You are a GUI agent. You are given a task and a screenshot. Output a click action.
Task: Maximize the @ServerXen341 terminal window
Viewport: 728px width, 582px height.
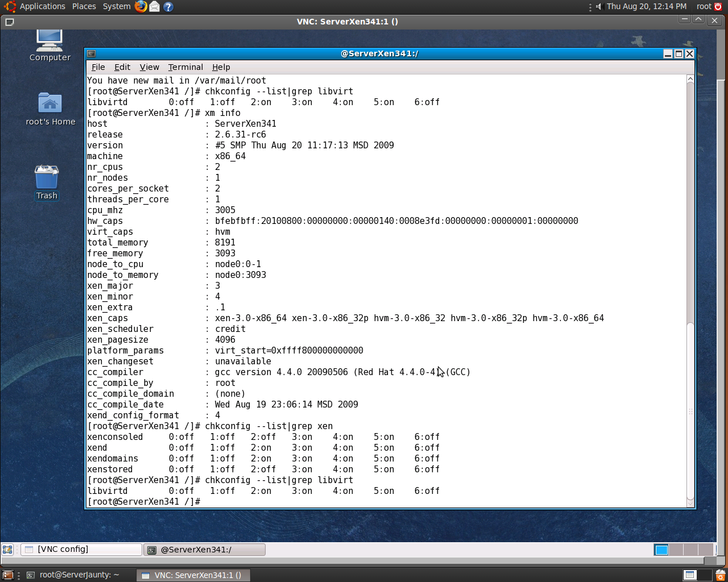[x=679, y=53]
